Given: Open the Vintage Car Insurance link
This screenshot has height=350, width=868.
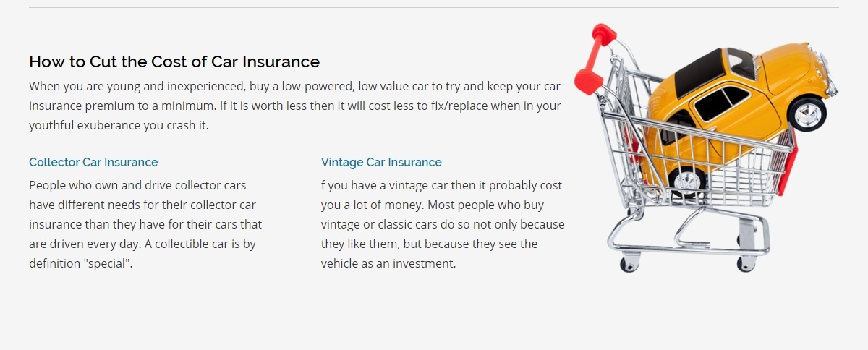Looking at the screenshot, I should pos(381,162).
